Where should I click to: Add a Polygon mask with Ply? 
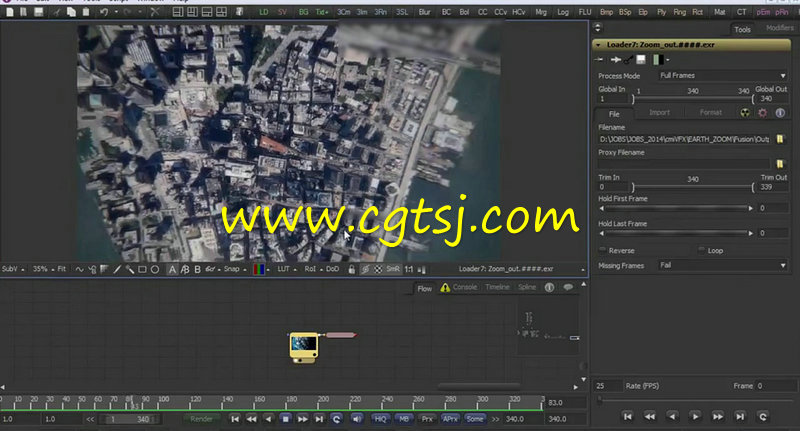tap(662, 12)
